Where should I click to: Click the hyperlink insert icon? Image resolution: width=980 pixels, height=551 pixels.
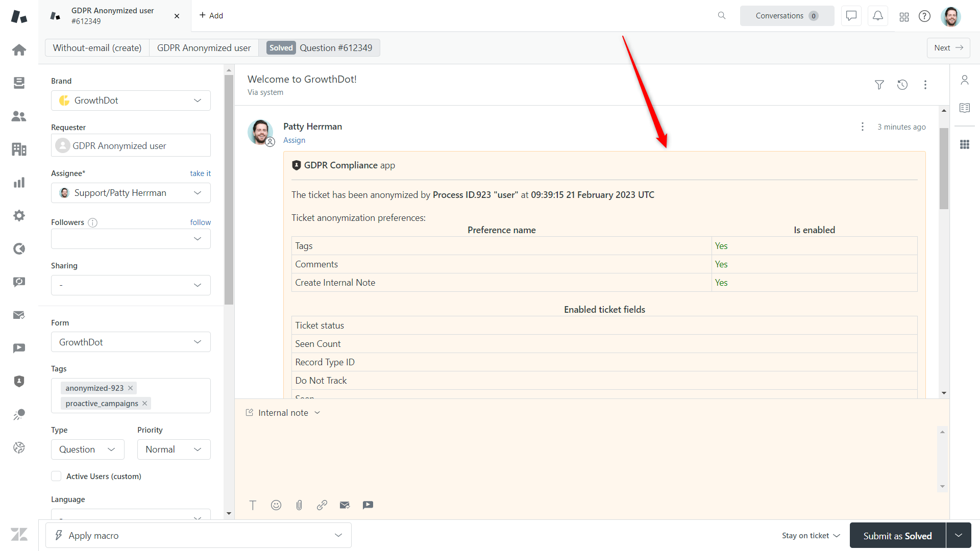(x=322, y=505)
